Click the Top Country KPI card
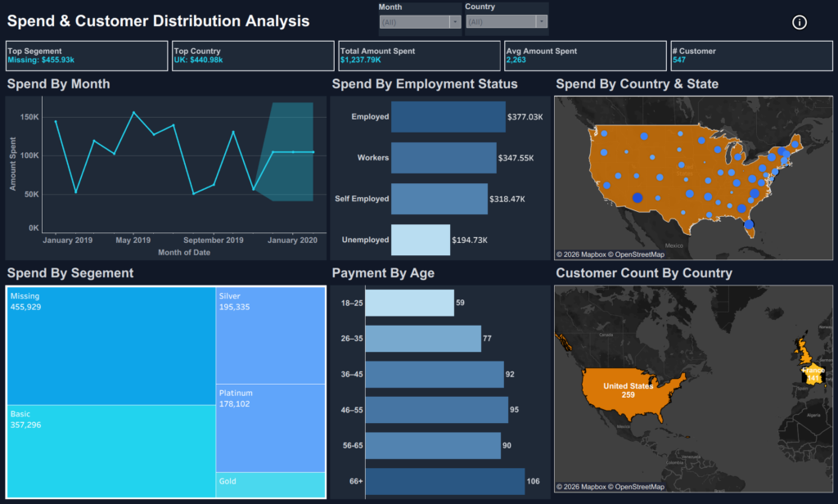838x504 pixels. (x=253, y=56)
